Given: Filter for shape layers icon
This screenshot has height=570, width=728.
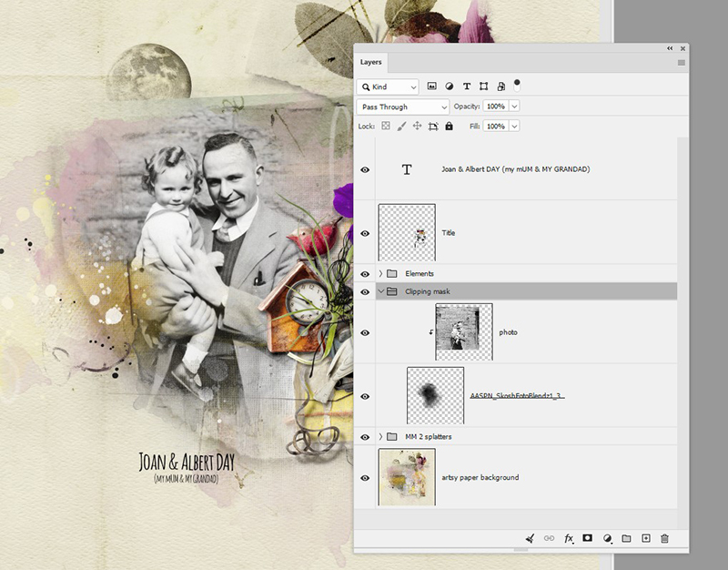Looking at the screenshot, I should (x=484, y=86).
